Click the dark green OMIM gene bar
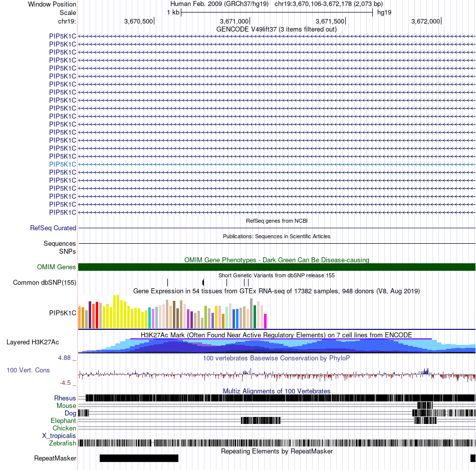 (x=277, y=267)
